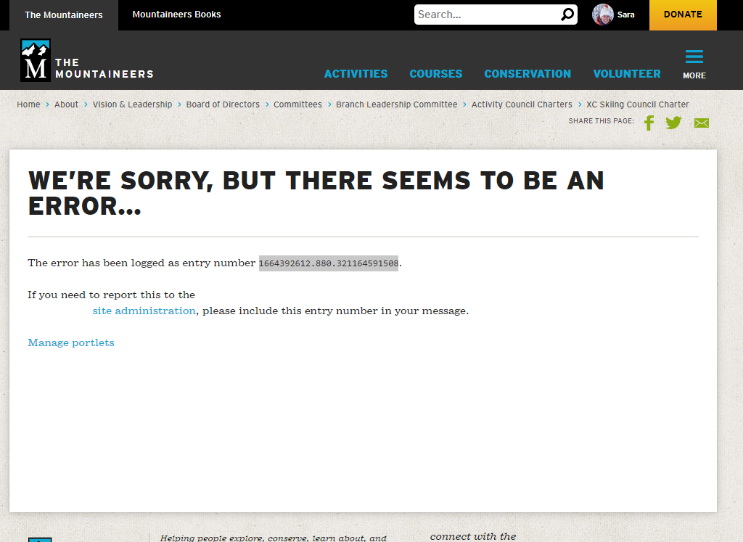Open Activity Council Charters breadcrumb
The width and height of the screenshot is (743, 542).
click(521, 105)
